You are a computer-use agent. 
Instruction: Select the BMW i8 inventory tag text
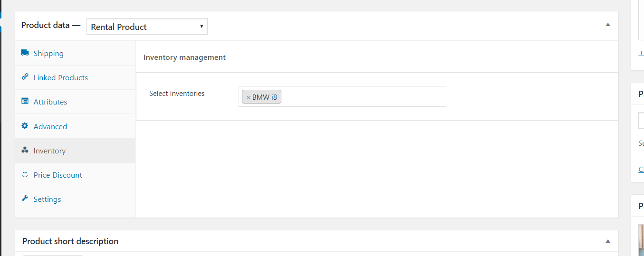coord(265,97)
